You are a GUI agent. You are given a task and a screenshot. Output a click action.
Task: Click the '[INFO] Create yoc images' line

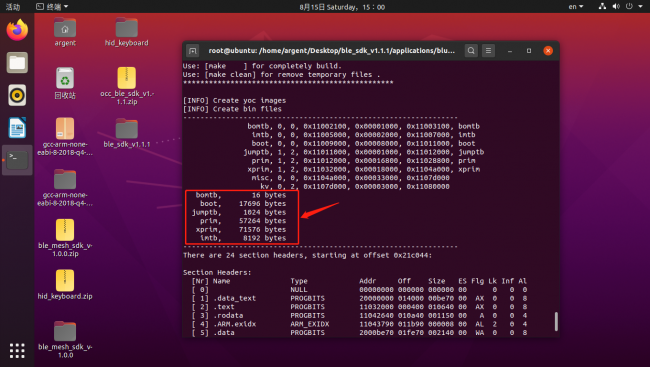click(x=235, y=100)
